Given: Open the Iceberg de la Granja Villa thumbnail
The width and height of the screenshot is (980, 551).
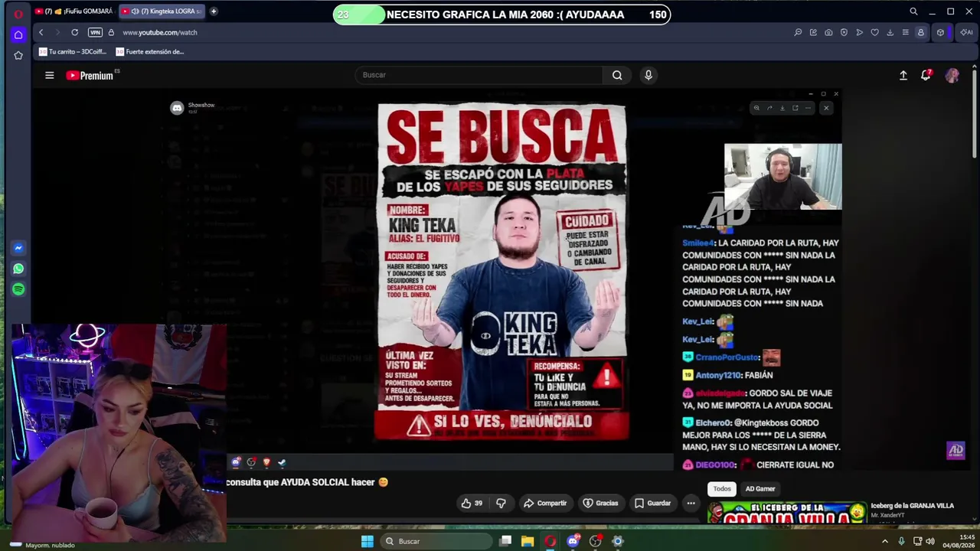Looking at the screenshot, I should tap(786, 512).
